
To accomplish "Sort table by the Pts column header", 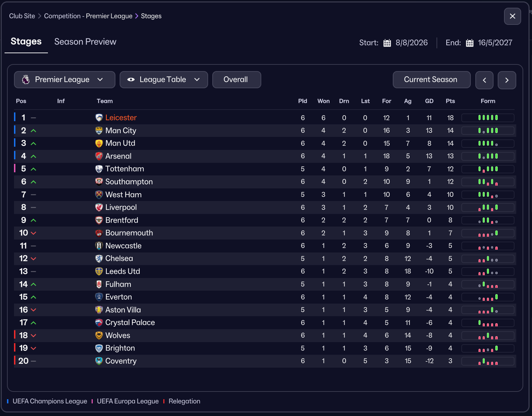I will pyautogui.click(x=450, y=101).
